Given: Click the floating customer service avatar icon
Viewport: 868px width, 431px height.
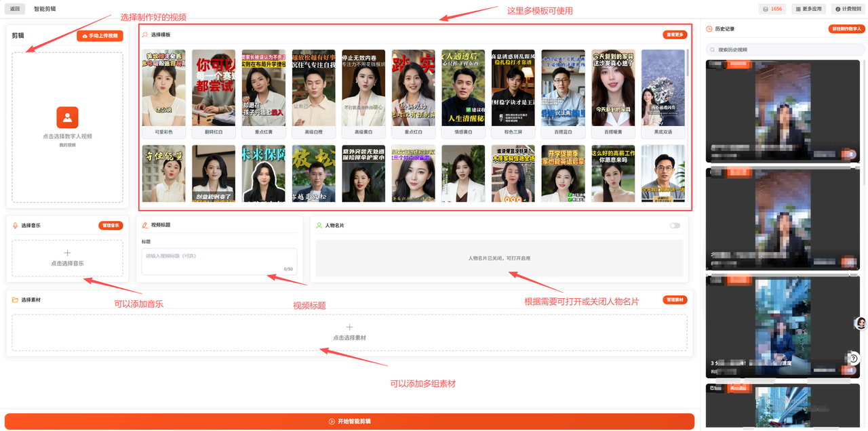Looking at the screenshot, I should click(861, 323).
